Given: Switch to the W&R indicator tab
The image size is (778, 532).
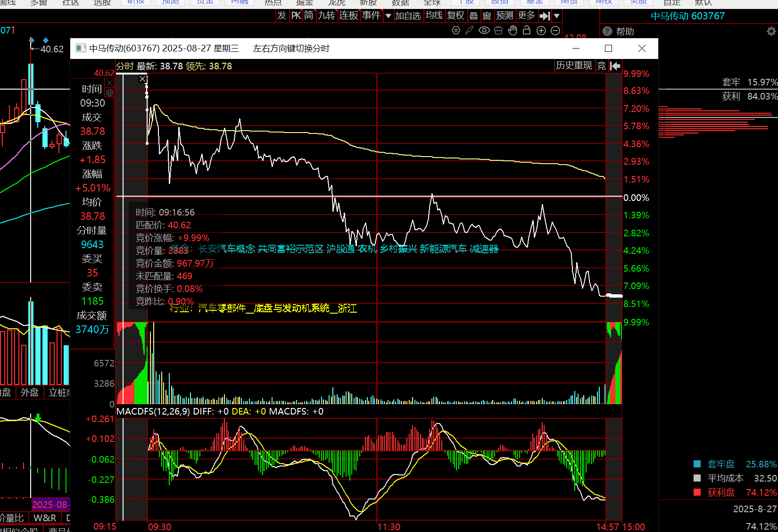Looking at the screenshot, I should (x=45, y=518).
